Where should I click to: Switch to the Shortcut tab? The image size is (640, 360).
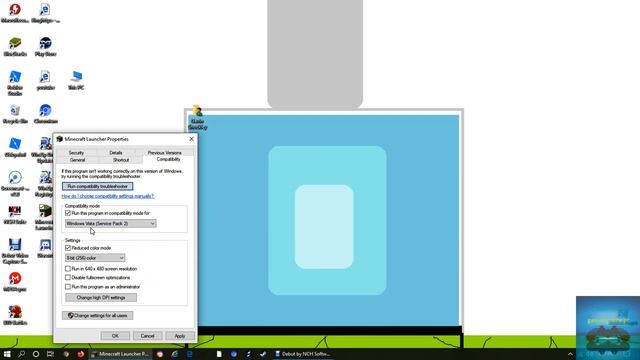pyautogui.click(x=121, y=160)
